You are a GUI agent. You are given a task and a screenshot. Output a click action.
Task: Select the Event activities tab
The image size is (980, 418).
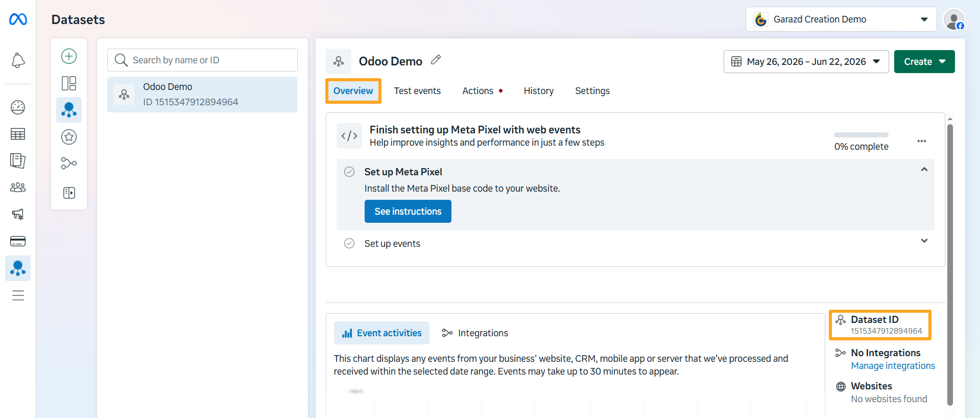click(382, 333)
